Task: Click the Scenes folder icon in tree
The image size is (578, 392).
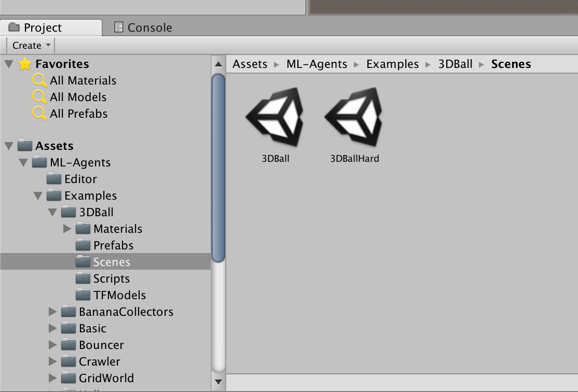Action: click(83, 261)
